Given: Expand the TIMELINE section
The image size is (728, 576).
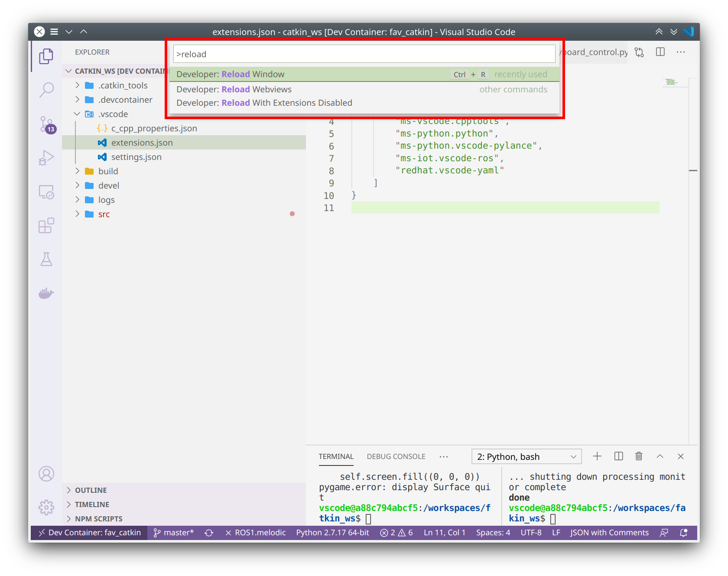Looking at the screenshot, I should (x=184, y=504).
